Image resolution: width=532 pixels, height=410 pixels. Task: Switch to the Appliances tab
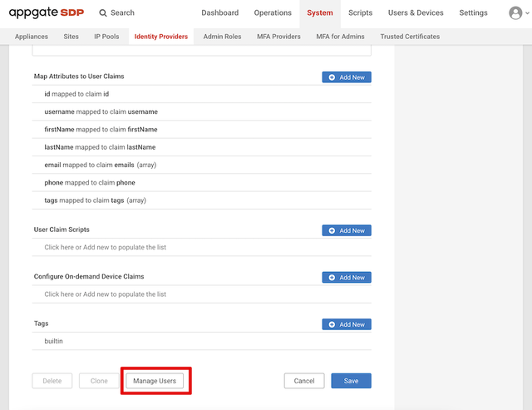(32, 37)
